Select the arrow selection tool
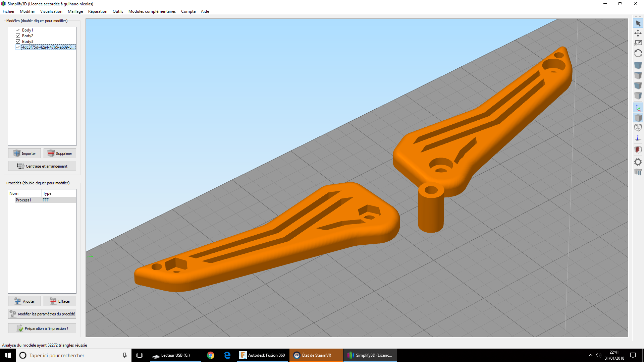This screenshot has width=644, height=362. click(x=638, y=23)
